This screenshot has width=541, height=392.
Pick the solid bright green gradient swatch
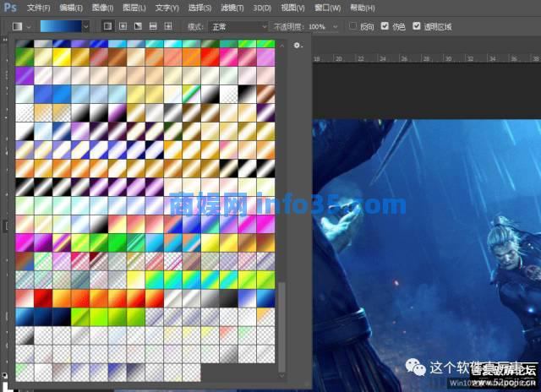point(117,242)
